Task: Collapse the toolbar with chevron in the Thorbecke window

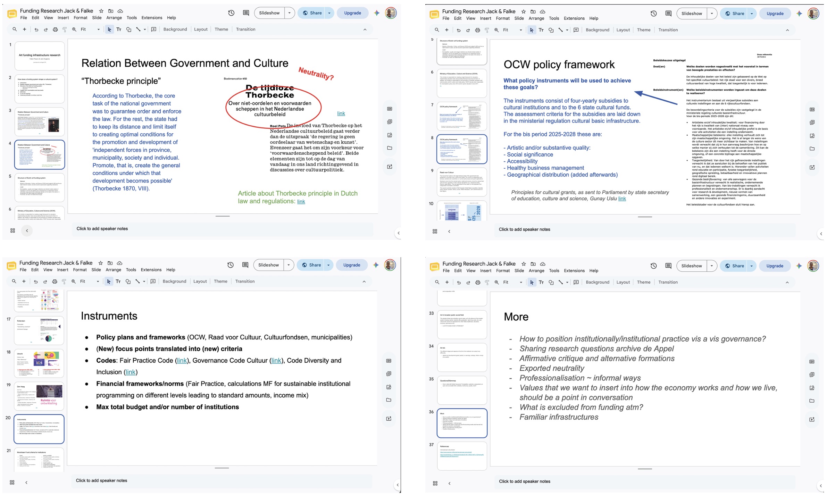Action: (x=365, y=30)
